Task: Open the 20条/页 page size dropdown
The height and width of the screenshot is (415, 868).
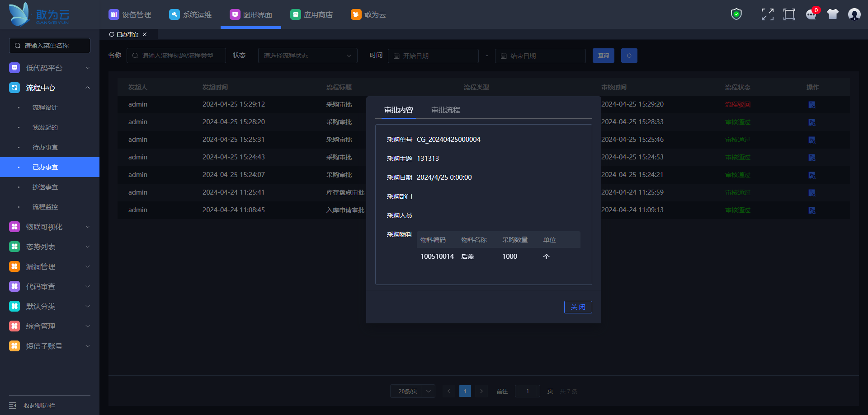Action: click(412, 391)
